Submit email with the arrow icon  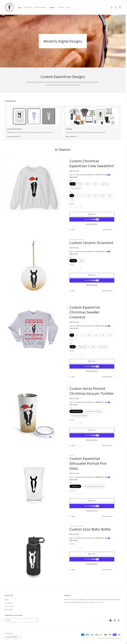(36, 620)
